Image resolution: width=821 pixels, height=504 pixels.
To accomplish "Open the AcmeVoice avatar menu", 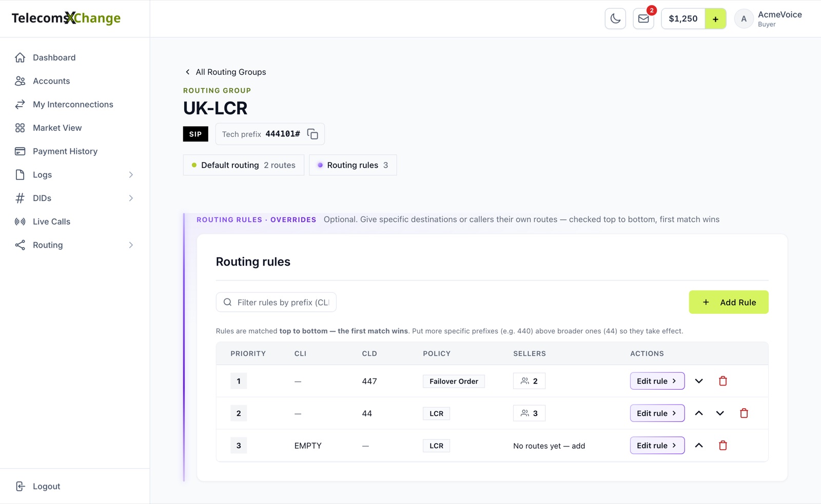I will (x=744, y=19).
